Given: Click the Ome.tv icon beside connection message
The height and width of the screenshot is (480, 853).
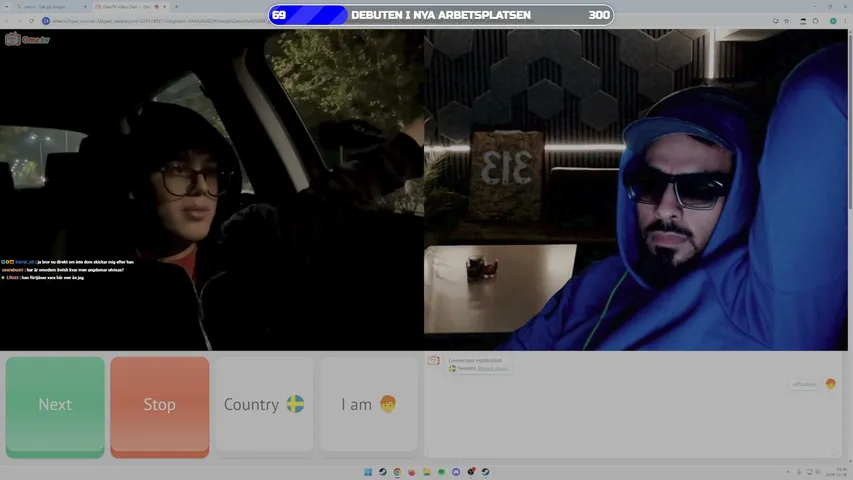Looking at the screenshot, I should [434, 360].
